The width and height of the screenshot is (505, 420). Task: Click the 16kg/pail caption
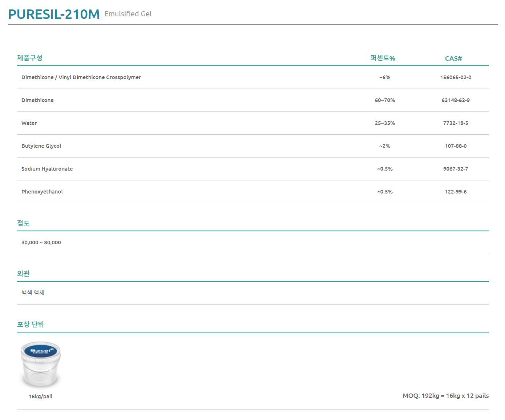(x=41, y=396)
